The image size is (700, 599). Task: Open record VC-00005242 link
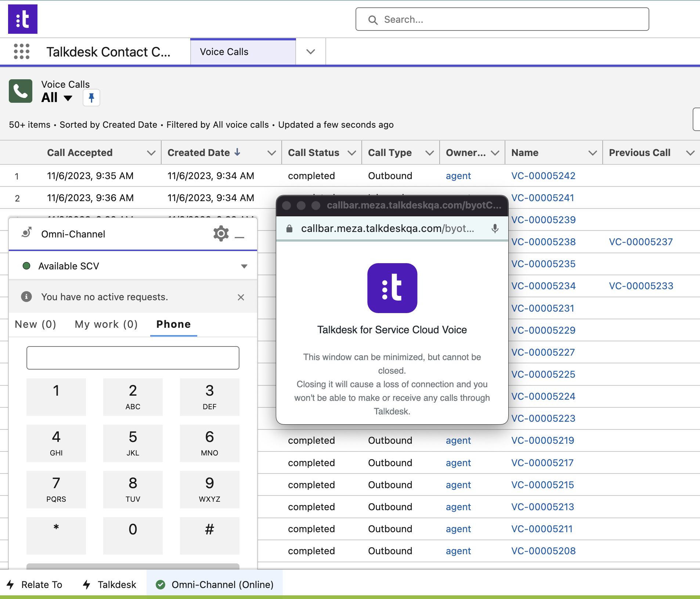(543, 176)
